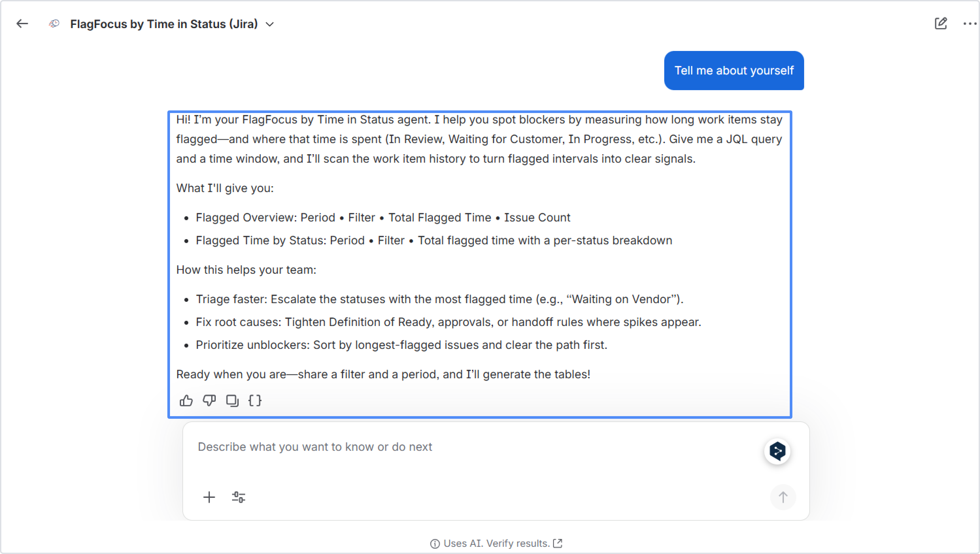The image size is (980, 554).
Task: Click the back arrow button
Action: [x=22, y=24]
